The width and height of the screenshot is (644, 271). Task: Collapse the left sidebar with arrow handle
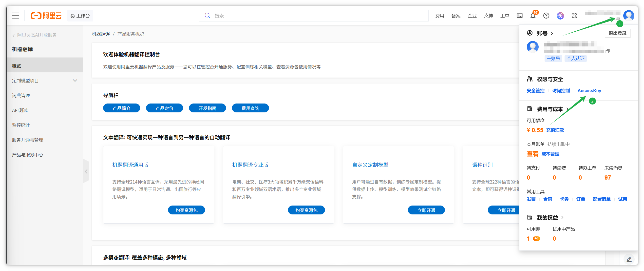coord(86,171)
